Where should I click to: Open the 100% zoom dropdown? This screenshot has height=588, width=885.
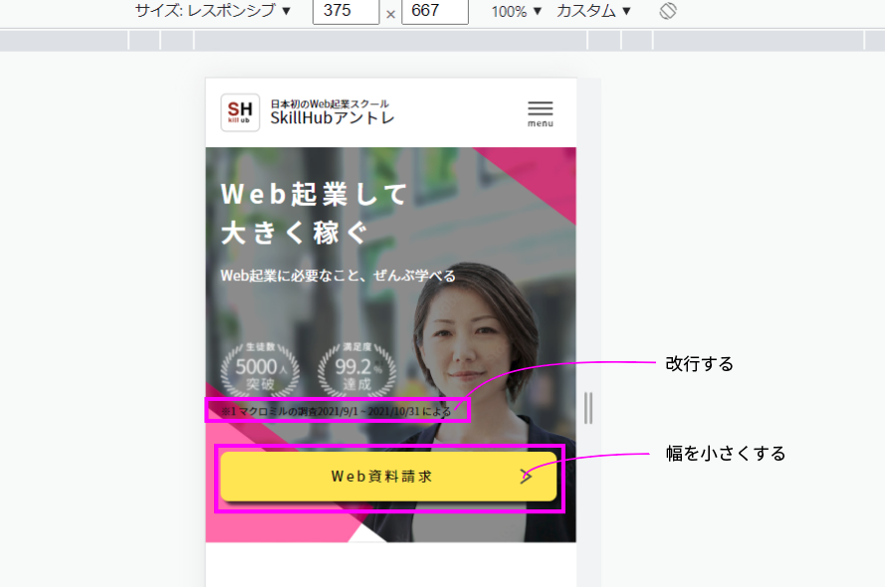pos(516,11)
